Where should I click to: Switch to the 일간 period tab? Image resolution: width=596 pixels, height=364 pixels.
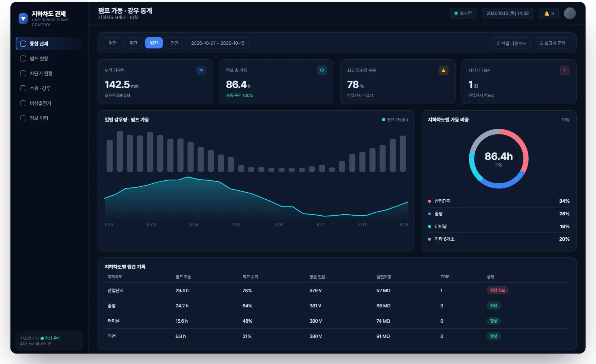[112, 43]
